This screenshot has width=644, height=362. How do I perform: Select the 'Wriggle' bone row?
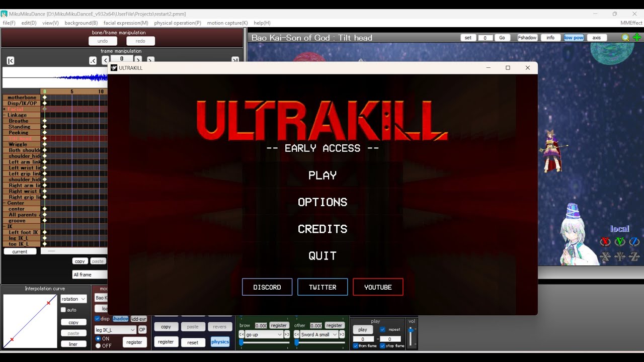22,144
